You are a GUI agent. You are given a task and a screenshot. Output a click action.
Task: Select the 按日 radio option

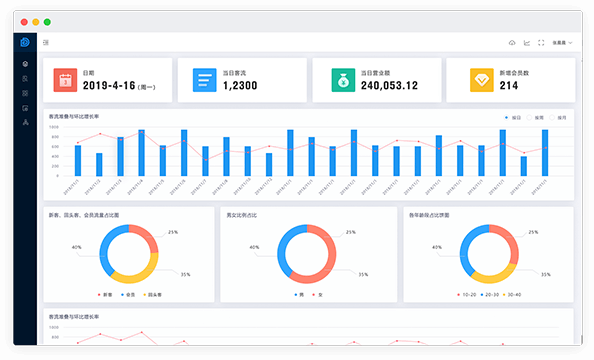pyautogui.click(x=513, y=118)
